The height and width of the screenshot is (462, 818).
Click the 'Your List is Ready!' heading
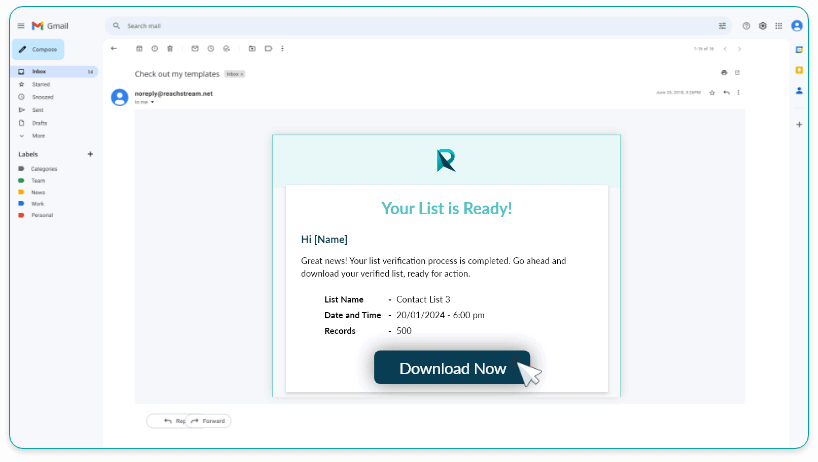tap(447, 209)
